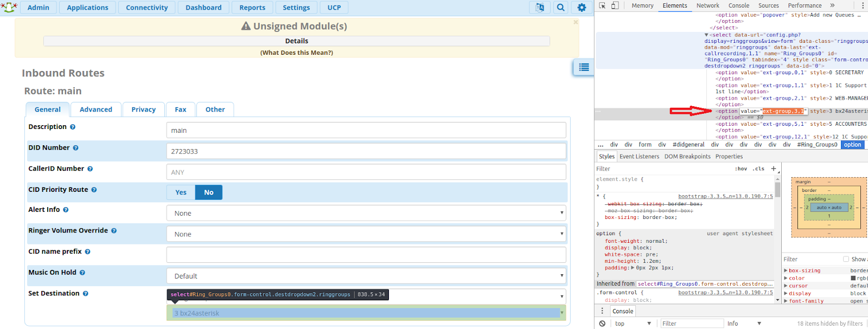
Task: Select #Ring_Groups0 in breadcrumb
Action: point(817,145)
